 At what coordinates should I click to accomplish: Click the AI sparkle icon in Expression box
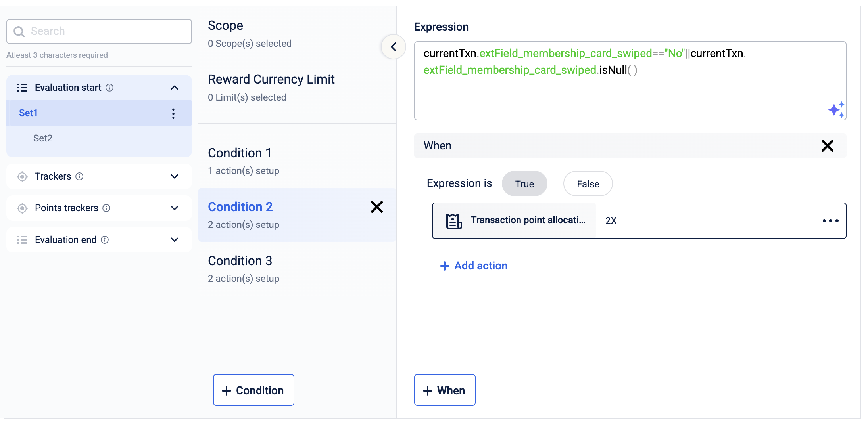click(836, 109)
